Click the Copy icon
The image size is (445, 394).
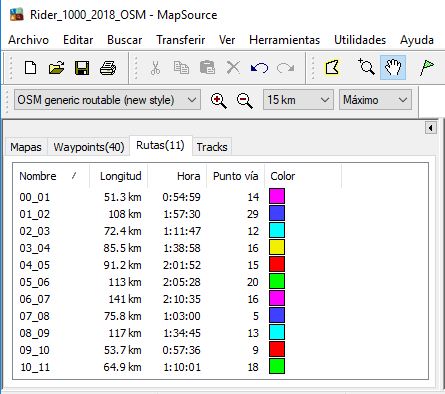[x=181, y=68]
